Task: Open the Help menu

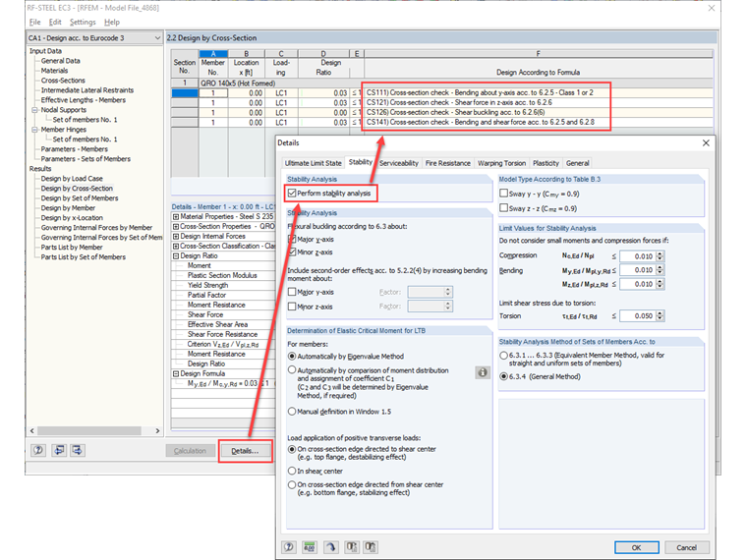Action: pyautogui.click(x=112, y=22)
